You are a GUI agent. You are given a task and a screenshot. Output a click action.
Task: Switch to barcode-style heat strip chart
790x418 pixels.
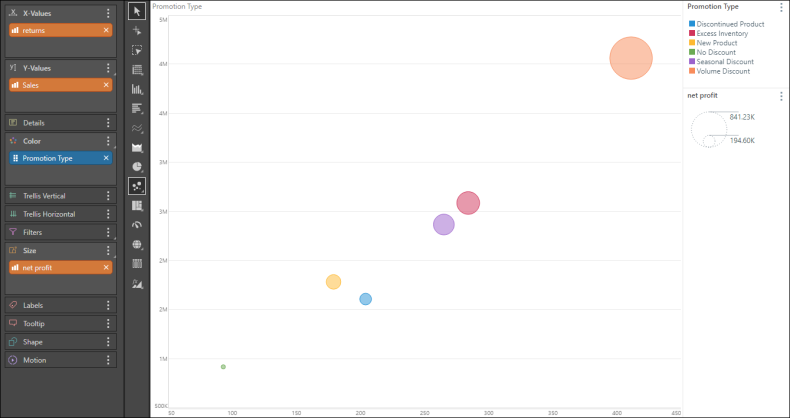click(x=137, y=263)
